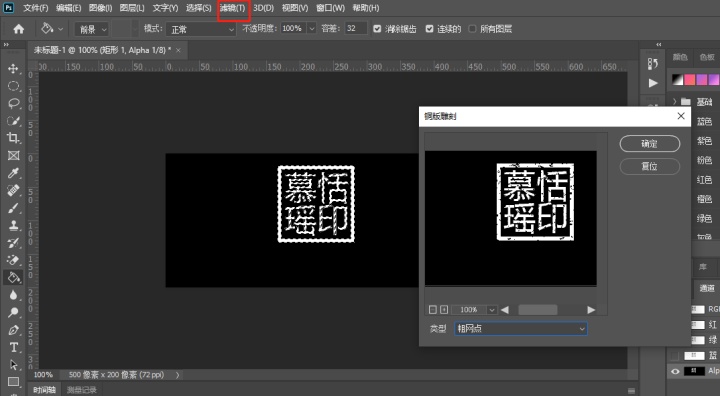The width and height of the screenshot is (720, 396).
Task: Click the status bar zoom field 100%
Action: pos(43,375)
